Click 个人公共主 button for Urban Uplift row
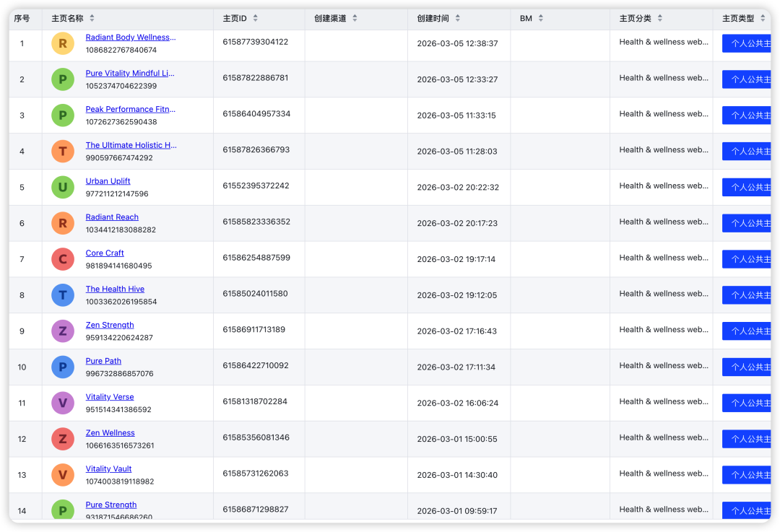 point(747,187)
